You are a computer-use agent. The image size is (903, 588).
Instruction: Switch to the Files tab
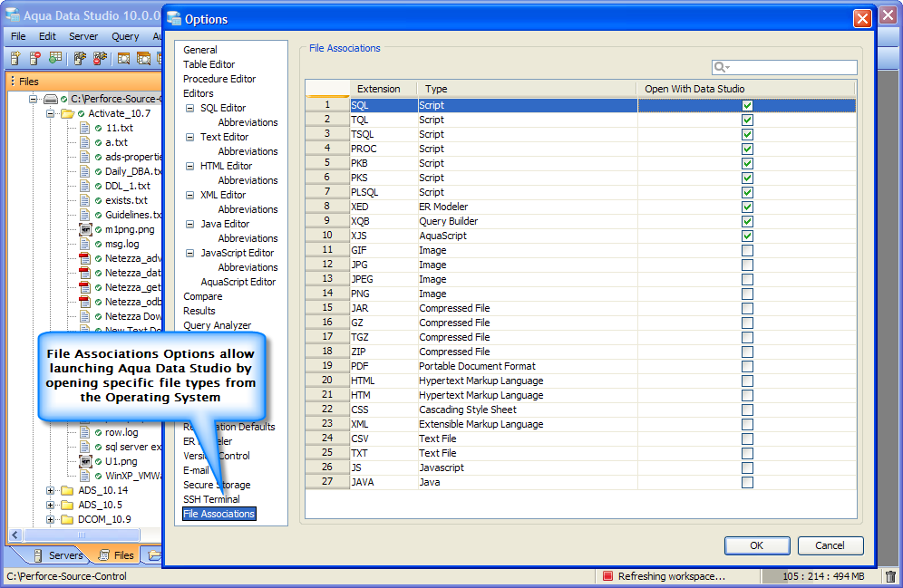click(x=117, y=555)
